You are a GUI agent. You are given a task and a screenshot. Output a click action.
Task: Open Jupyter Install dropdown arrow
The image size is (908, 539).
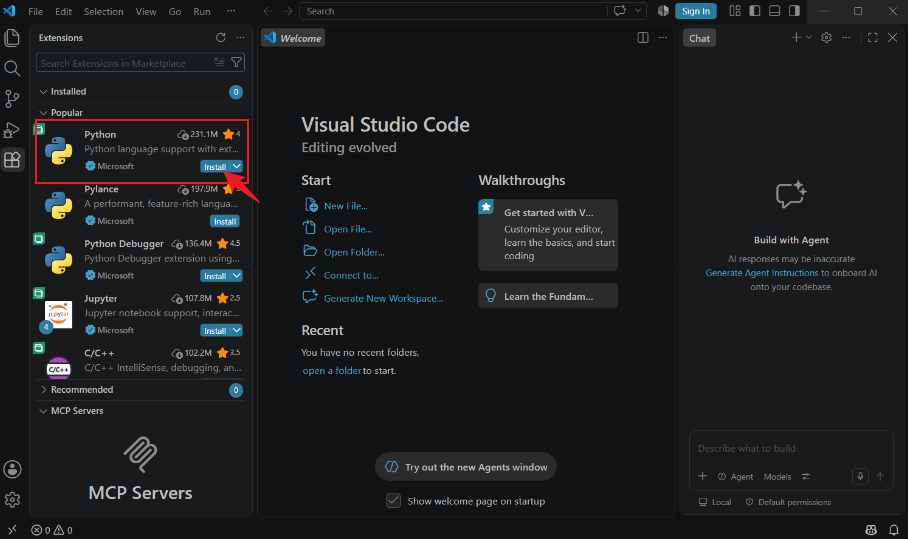237,330
